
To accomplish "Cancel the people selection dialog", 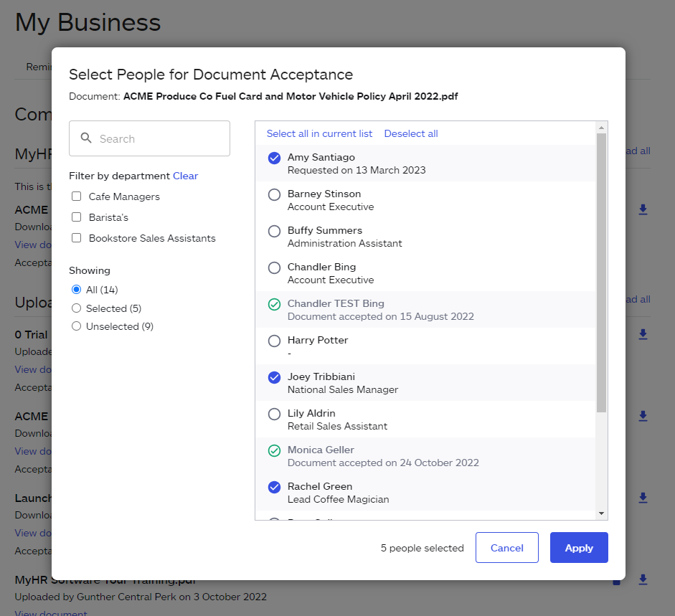I will tap(506, 547).
